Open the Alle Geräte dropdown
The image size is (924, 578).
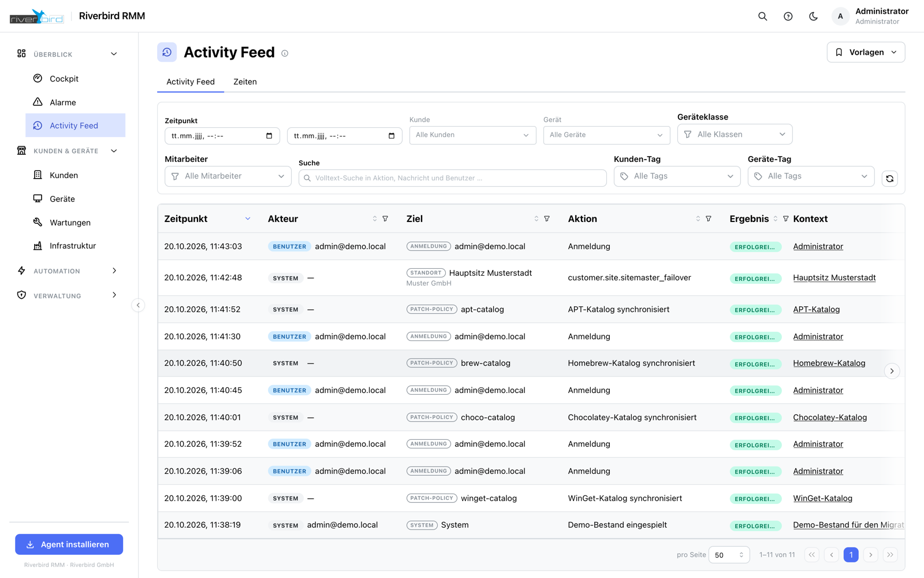(x=606, y=135)
